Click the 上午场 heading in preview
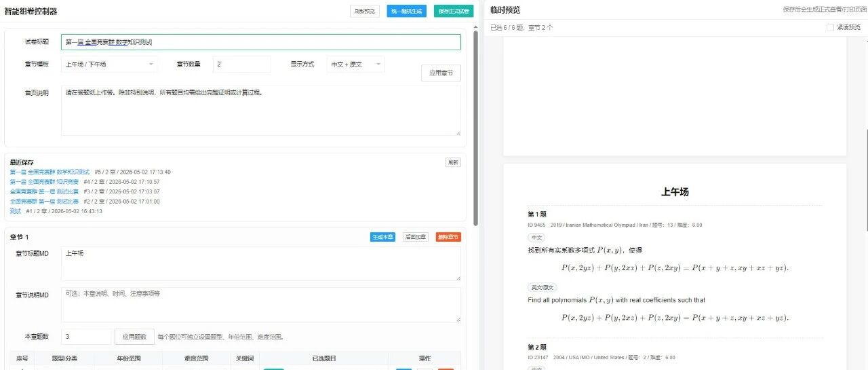The height and width of the screenshot is (370, 868). click(675, 192)
